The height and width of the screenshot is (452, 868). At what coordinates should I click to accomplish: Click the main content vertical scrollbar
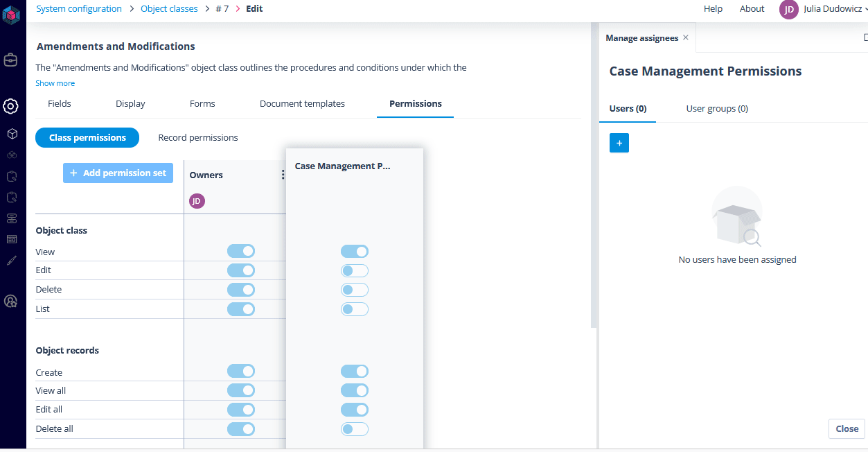(593, 175)
